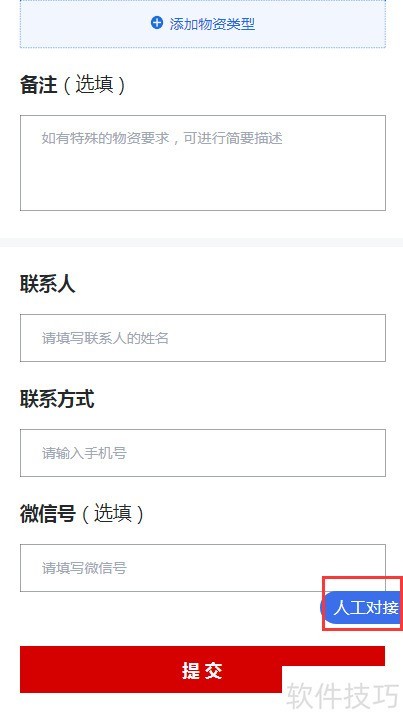Image resolution: width=403 pixels, height=726 pixels.
Task: Click the 请输入手机号 placeholder text
Action: pyautogui.click(x=84, y=453)
